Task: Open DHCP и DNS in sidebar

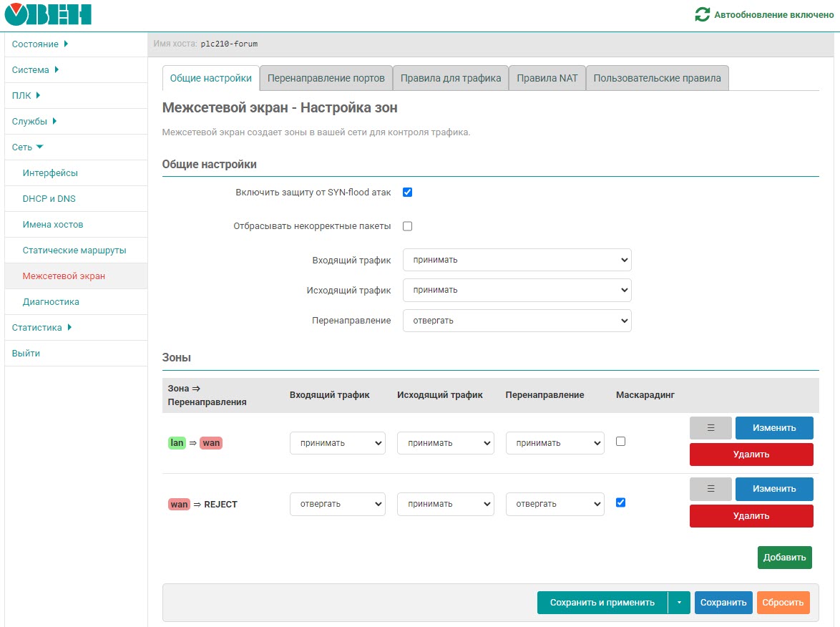Action: point(49,199)
